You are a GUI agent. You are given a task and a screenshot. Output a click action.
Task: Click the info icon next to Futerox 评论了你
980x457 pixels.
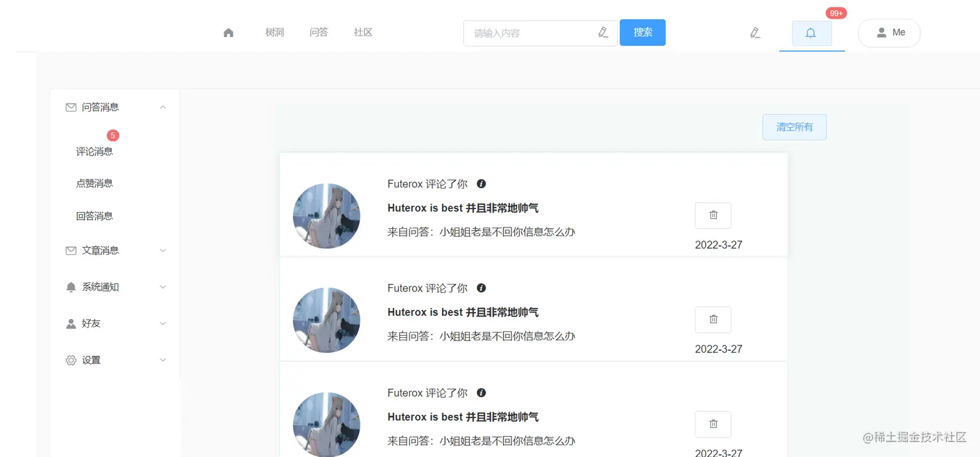pos(481,183)
